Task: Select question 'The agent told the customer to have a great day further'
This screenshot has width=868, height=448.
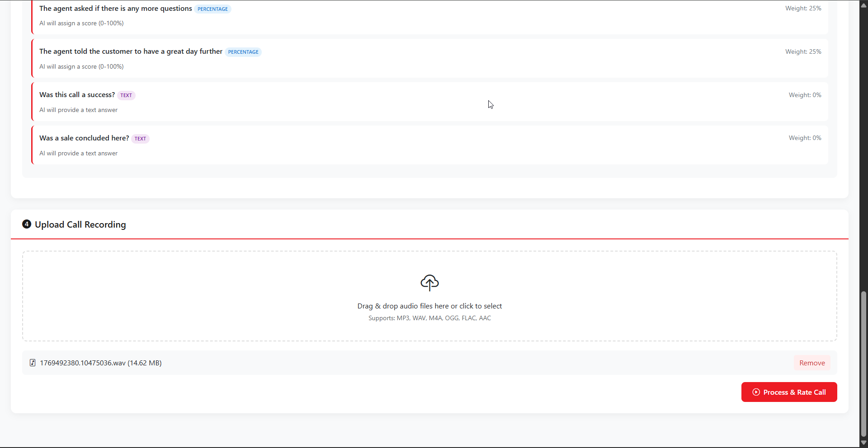Action: click(131, 51)
